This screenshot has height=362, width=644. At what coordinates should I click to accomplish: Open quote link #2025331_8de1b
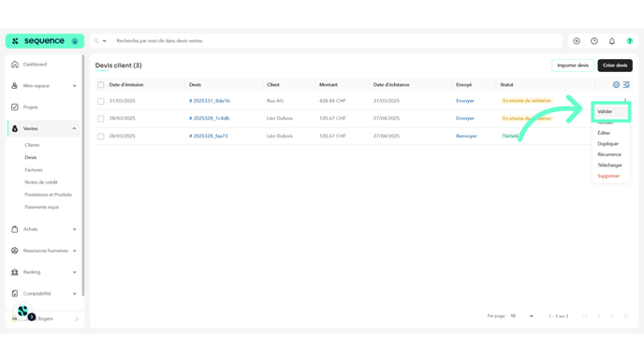click(210, 101)
